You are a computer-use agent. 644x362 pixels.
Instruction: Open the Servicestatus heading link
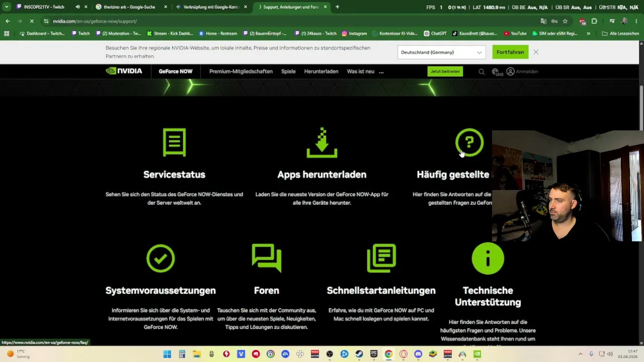pyautogui.click(x=174, y=174)
